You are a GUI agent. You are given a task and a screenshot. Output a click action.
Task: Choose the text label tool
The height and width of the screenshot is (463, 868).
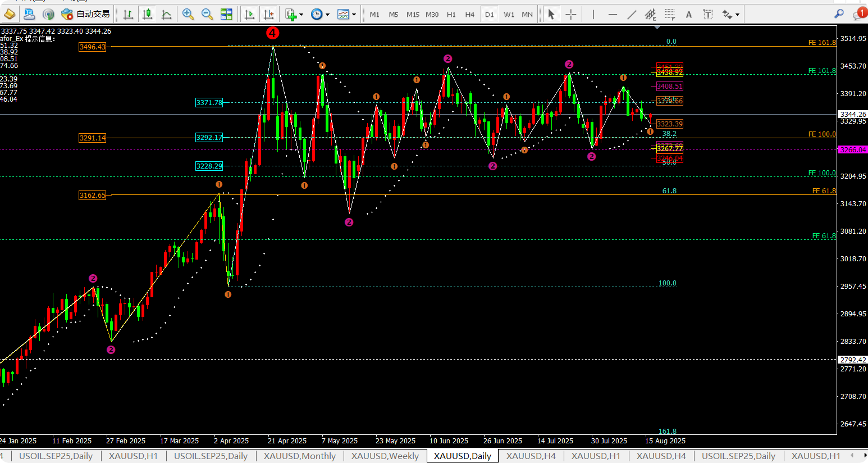[689, 14]
